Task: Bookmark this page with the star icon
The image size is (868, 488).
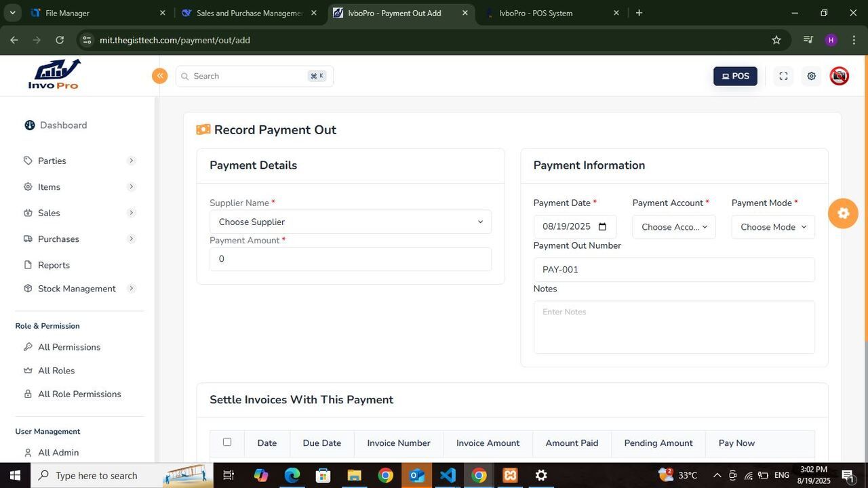Action: pyautogui.click(x=776, y=40)
